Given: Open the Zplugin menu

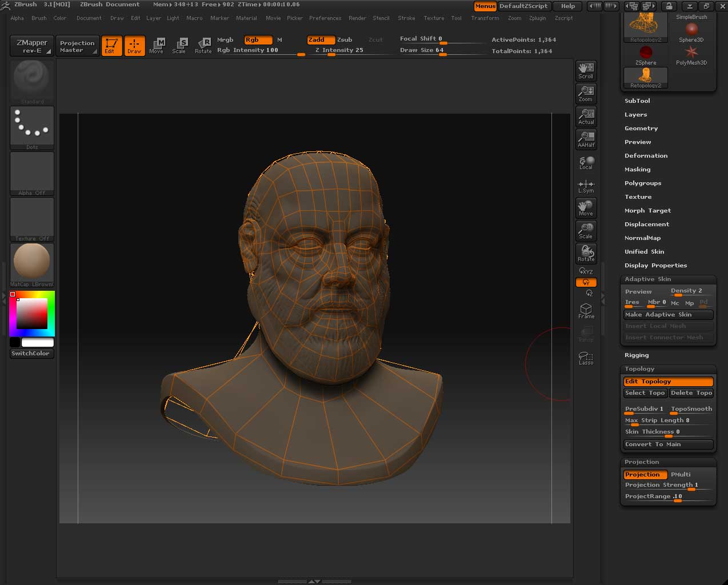Looking at the screenshot, I should 537,18.
